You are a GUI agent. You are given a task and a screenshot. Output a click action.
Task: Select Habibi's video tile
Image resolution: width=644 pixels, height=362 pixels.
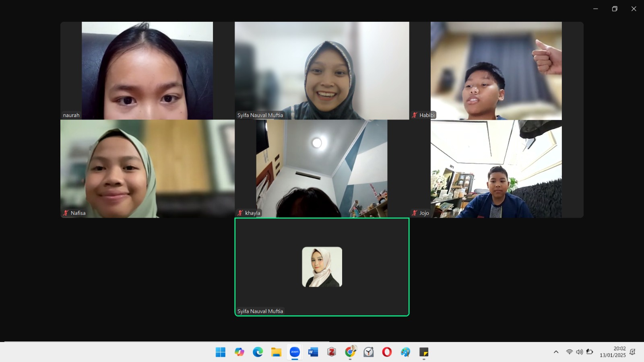496,70
